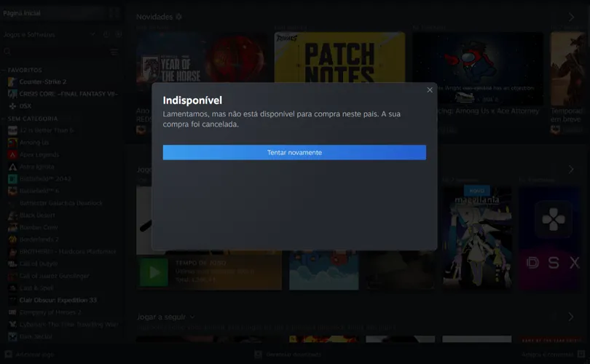
Task: Open Amigos e conversas chat panel
Action: click(x=553, y=355)
